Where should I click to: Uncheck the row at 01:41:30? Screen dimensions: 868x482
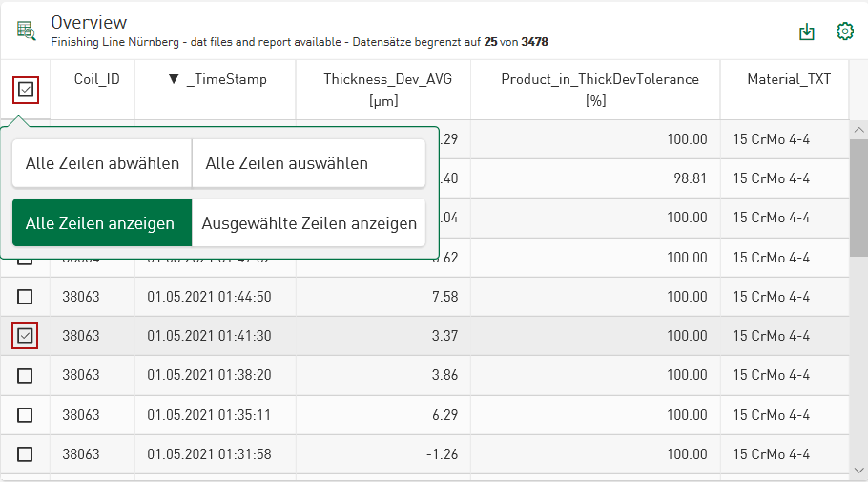tap(26, 336)
